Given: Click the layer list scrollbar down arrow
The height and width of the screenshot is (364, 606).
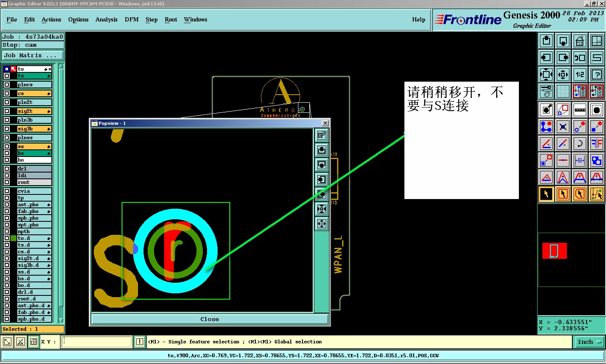Looking at the screenshot, I should point(61,320).
